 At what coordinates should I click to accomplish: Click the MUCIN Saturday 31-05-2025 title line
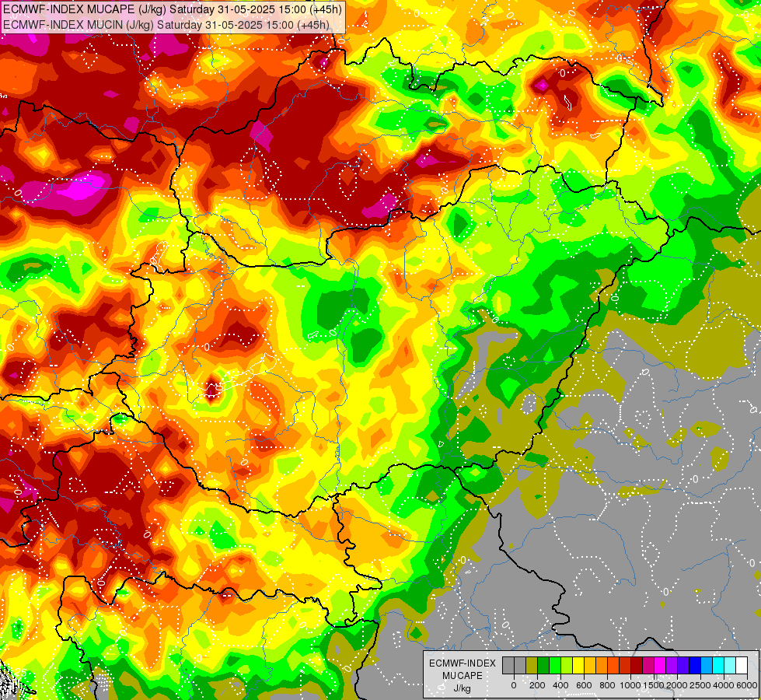(x=166, y=24)
